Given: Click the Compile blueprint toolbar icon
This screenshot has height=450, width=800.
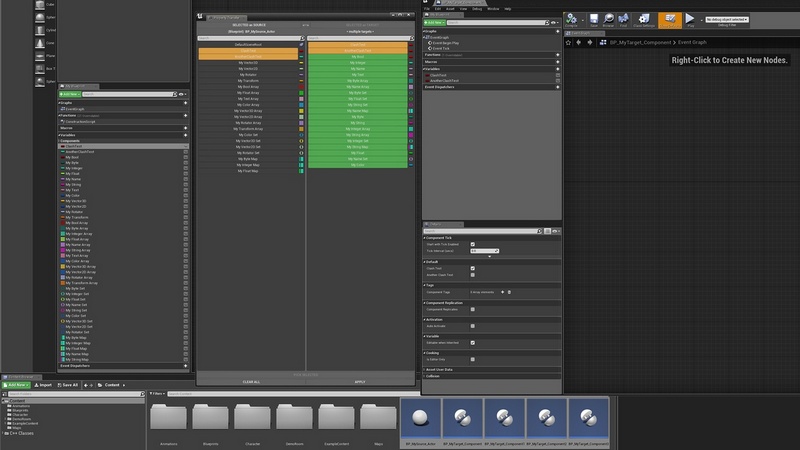Looking at the screenshot, I should (570, 20).
